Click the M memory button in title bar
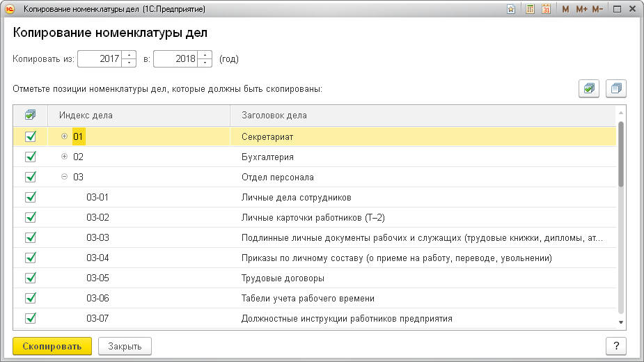 pyautogui.click(x=565, y=9)
